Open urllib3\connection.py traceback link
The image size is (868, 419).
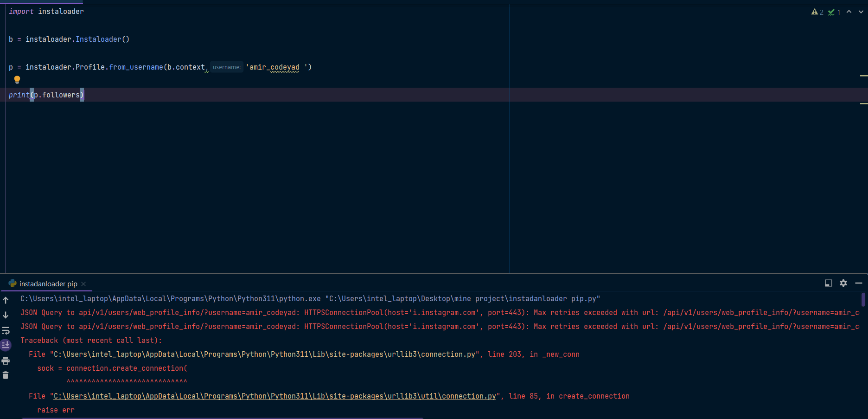click(x=264, y=355)
